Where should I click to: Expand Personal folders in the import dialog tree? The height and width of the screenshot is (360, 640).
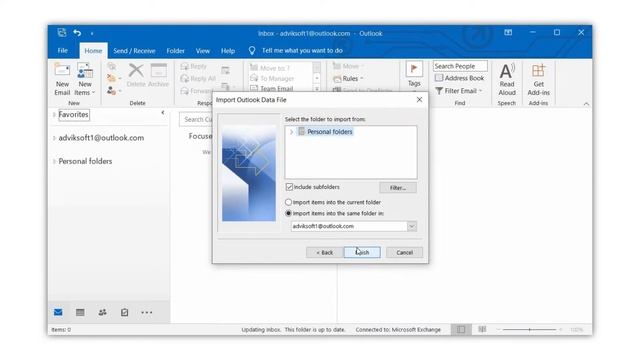291,132
